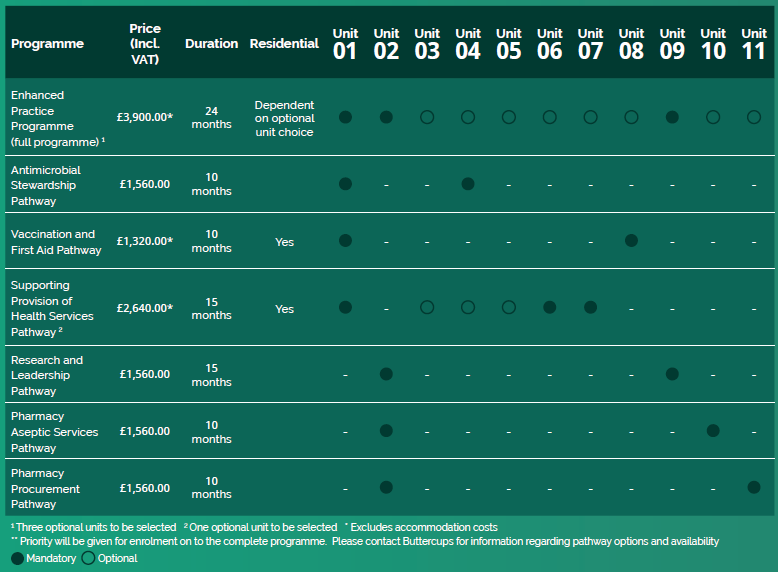Viewport: 778px width, 572px height.
Task: Click Enhanced Practice Programme Unit 01 mandatory dot
Action: click(x=345, y=117)
